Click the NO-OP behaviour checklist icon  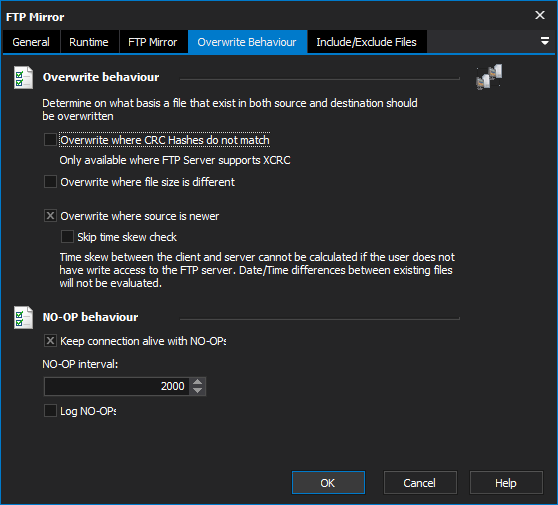point(23,317)
